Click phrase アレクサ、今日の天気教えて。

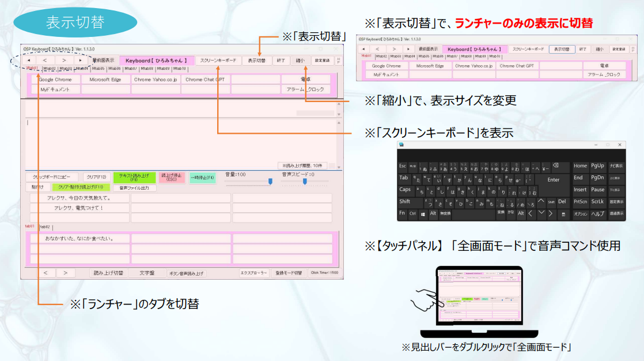click(x=79, y=198)
